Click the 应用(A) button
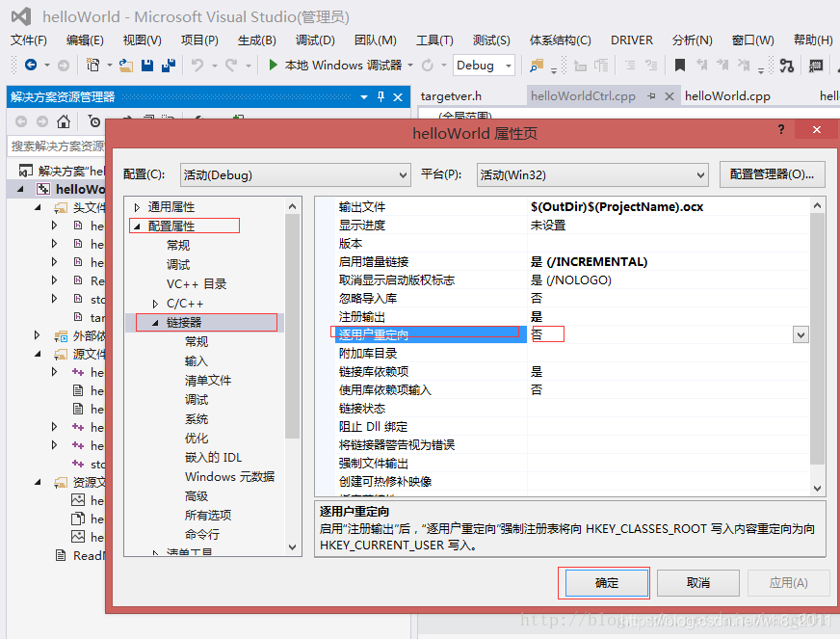Screen dimensions: 840x639 pyautogui.click(x=789, y=583)
